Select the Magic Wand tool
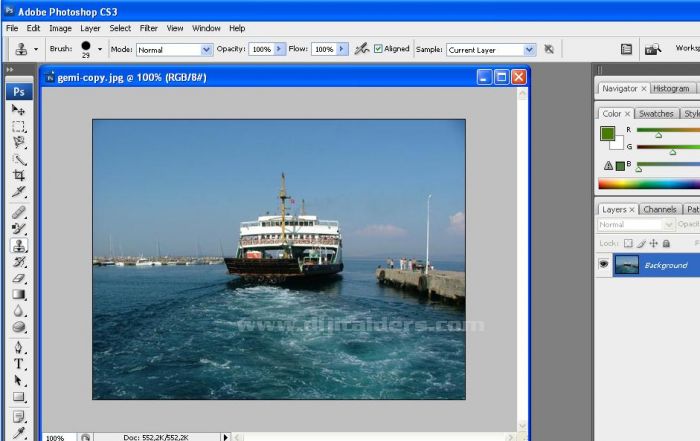This screenshot has height=441, width=700. point(18,159)
